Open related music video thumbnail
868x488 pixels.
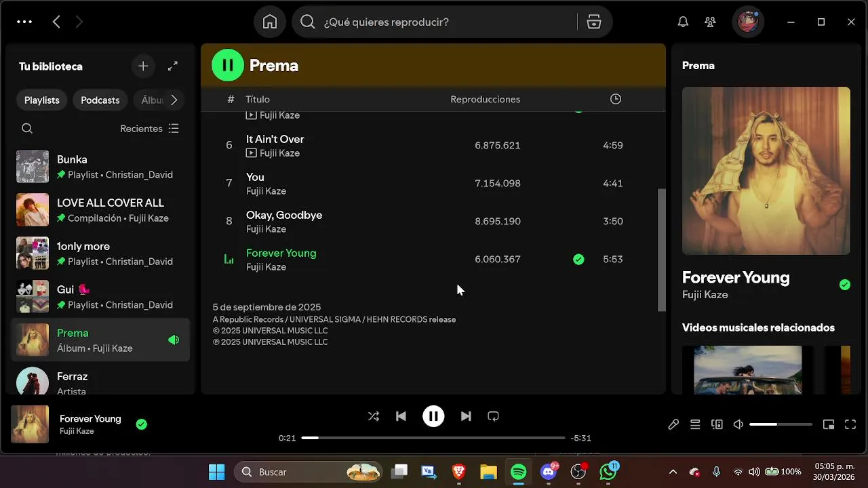click(749, 370)
